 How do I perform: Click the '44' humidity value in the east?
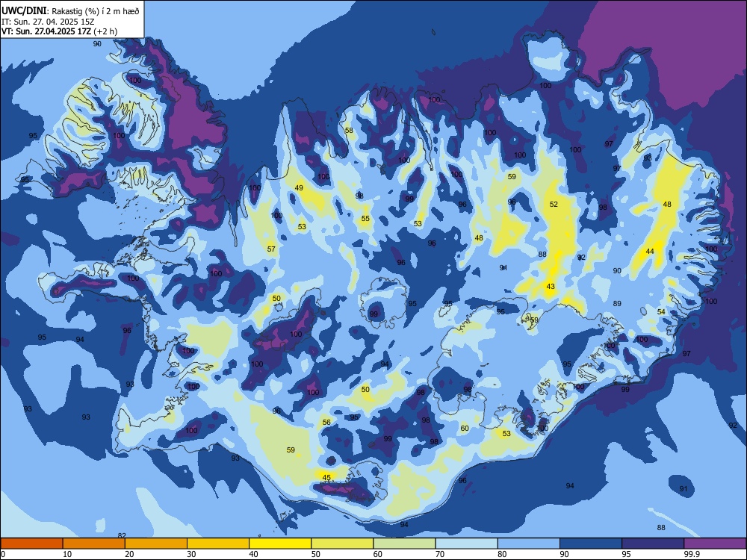coord(650,251)
